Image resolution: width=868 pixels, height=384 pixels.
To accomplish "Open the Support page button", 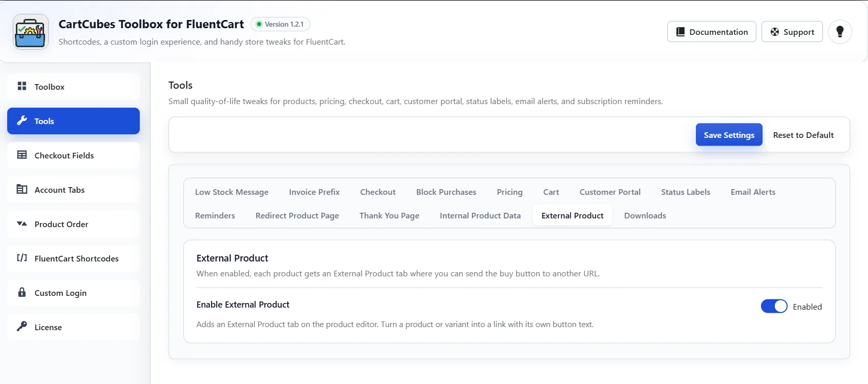I will [792, 32].
